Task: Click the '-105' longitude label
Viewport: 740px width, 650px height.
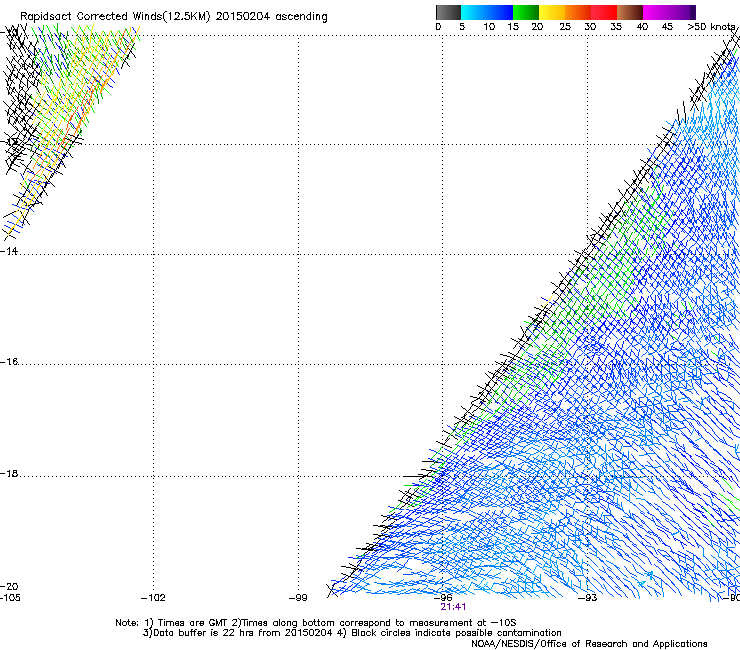Action: (10, 598)
